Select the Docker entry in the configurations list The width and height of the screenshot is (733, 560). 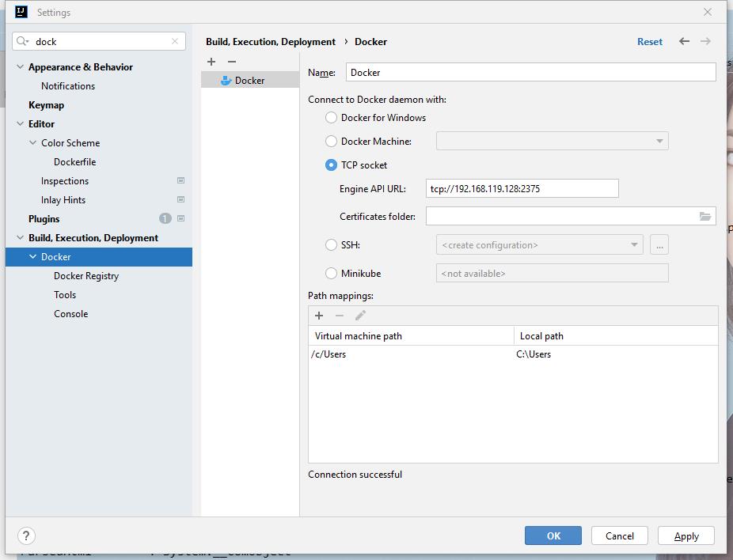tap(250, 80)
